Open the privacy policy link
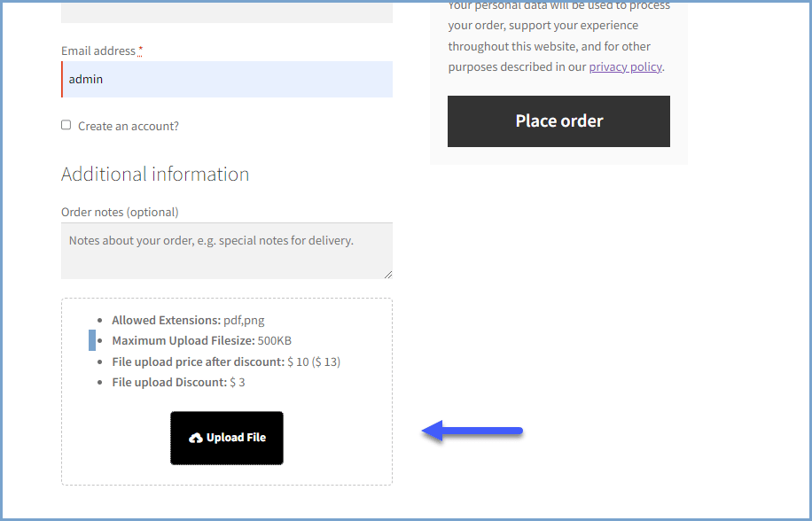The image size is (812, 521). pos(625,66)
